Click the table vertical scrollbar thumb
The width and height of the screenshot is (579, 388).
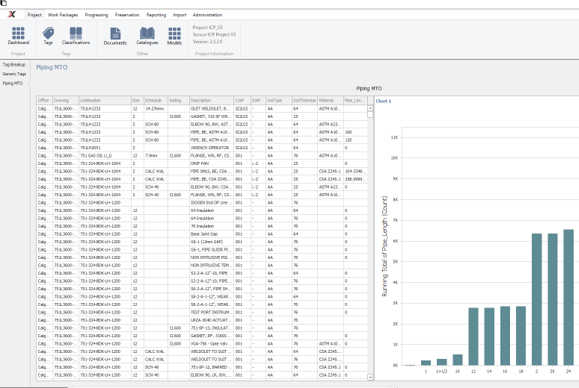click(x=370, y=114)
